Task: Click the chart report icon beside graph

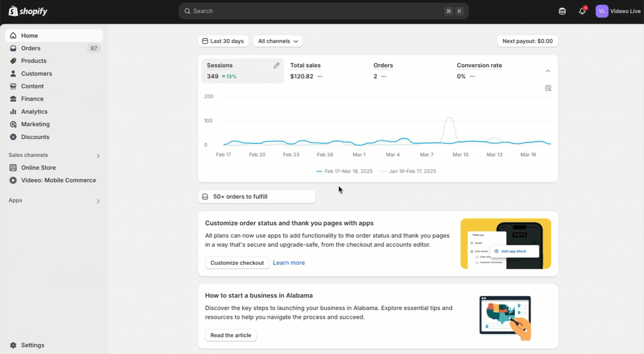Action: (548, 88)
